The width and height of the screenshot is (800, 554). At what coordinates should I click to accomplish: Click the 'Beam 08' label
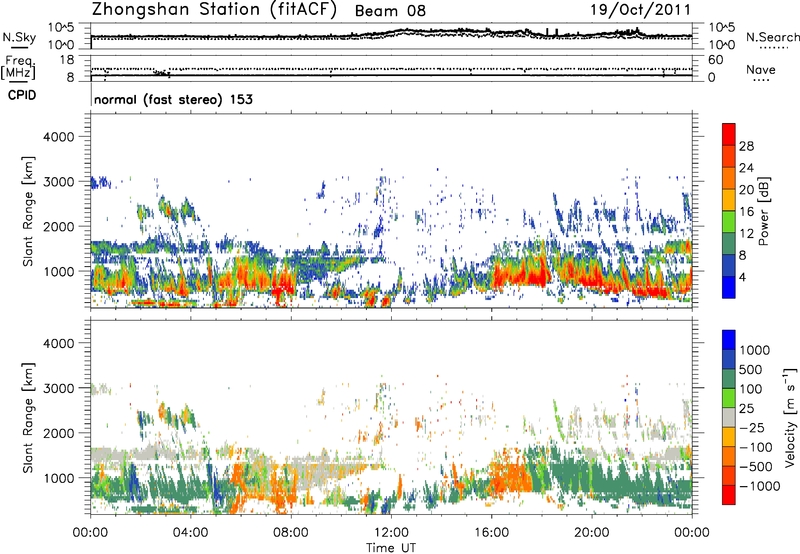[x=390, y=11]
